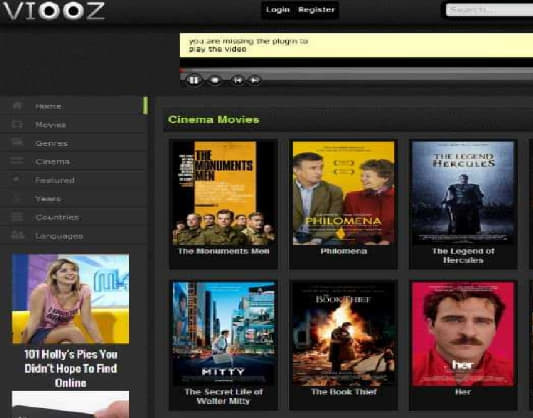The width and height of the screenshot is (533, 418).
Task: Click the Cinema Movies section heading
Action: (213, 120)
